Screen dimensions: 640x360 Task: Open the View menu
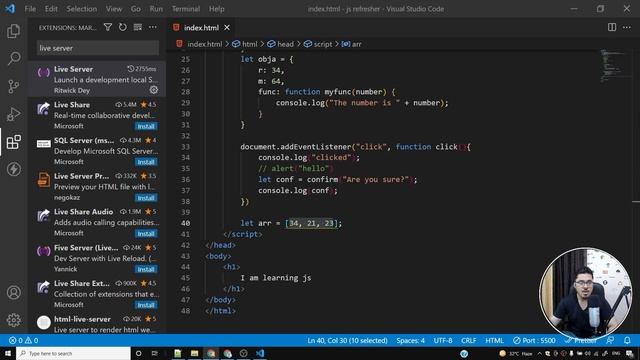[114, 9]
